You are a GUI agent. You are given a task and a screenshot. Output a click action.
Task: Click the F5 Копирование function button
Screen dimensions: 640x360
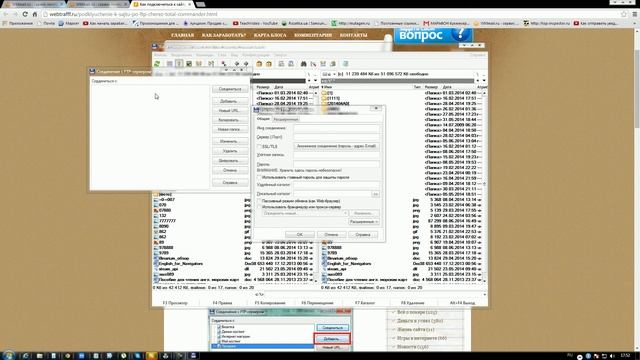coord(270,303)
